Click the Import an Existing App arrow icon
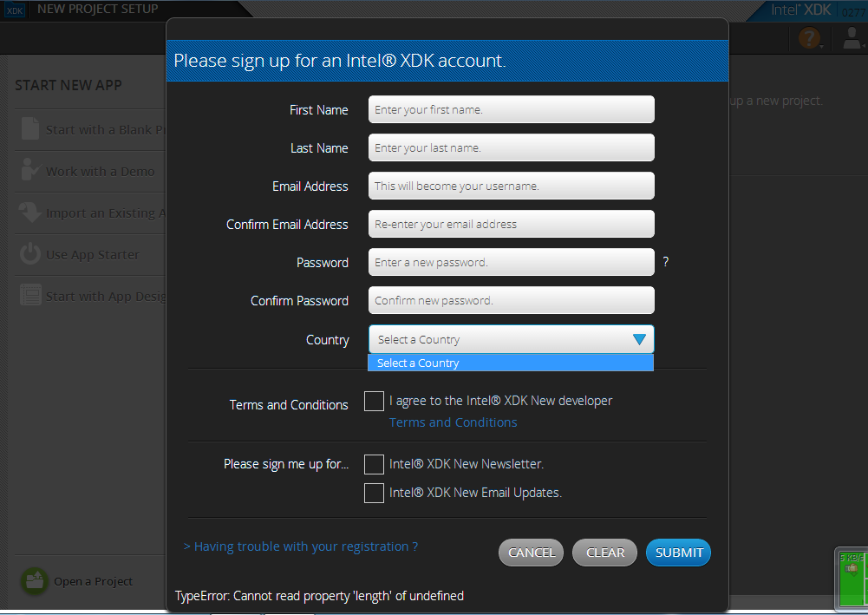Viewport: 868px width, 615px height. (x=29, y=212)
